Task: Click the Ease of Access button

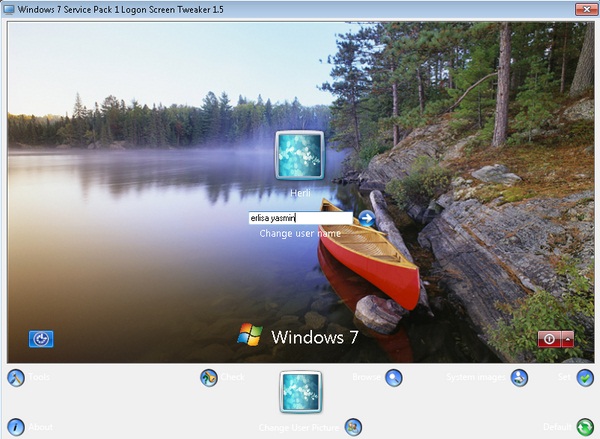Action: click(x=41, y=339)
